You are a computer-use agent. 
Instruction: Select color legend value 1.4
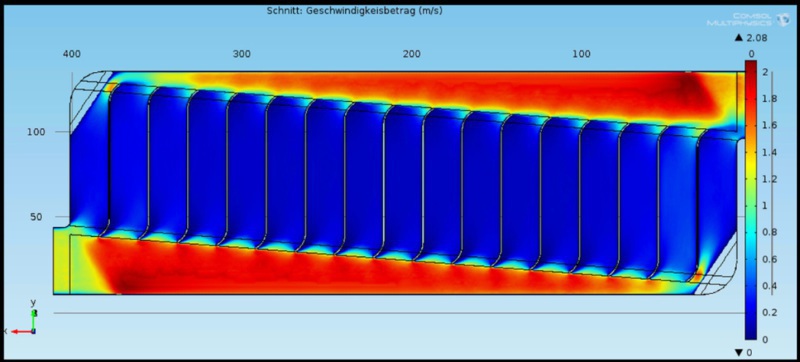point(770,152)
